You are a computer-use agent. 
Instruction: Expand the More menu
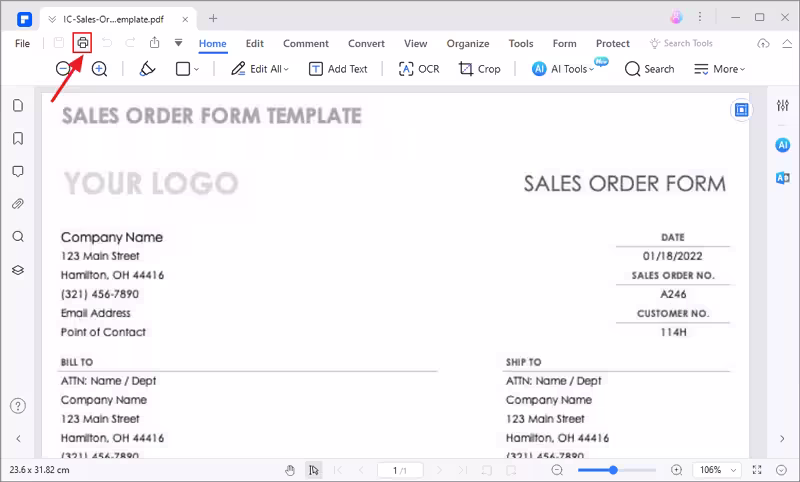tap(719, 68)
